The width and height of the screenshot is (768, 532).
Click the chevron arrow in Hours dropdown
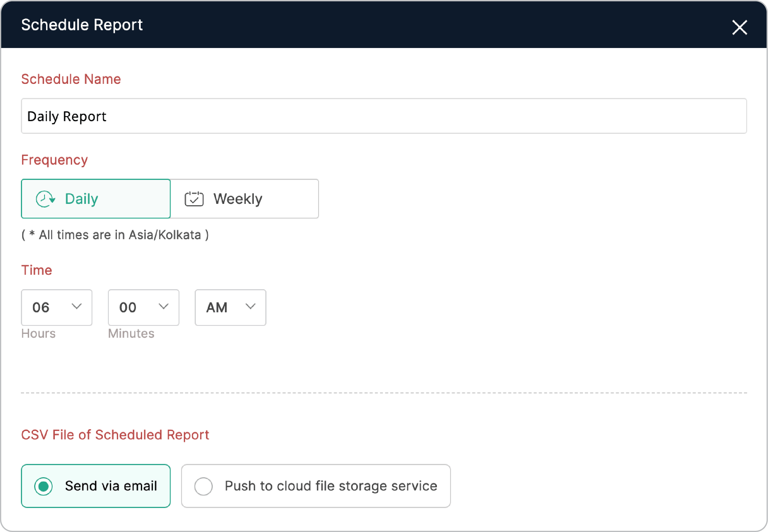pos(77,306)
